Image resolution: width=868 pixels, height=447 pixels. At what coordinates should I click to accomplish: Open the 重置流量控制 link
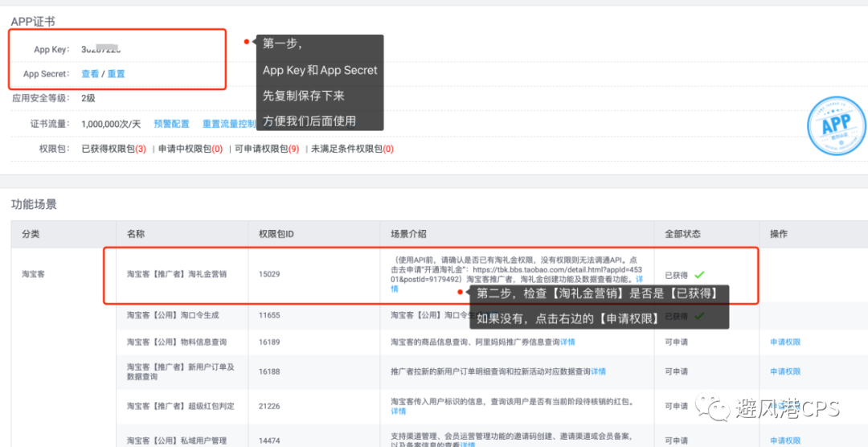(229, 124)
